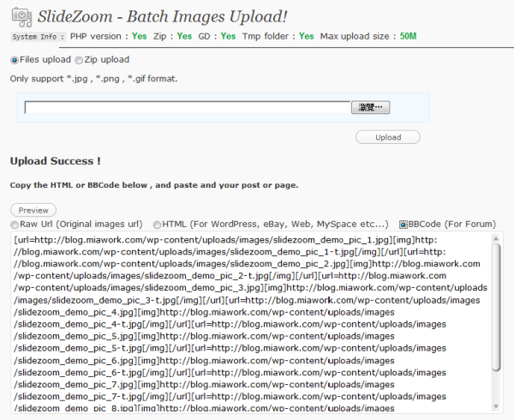514x420 pixels.
Task: Click the "Upload Success !" heading
Action: (x=56, y=161)
